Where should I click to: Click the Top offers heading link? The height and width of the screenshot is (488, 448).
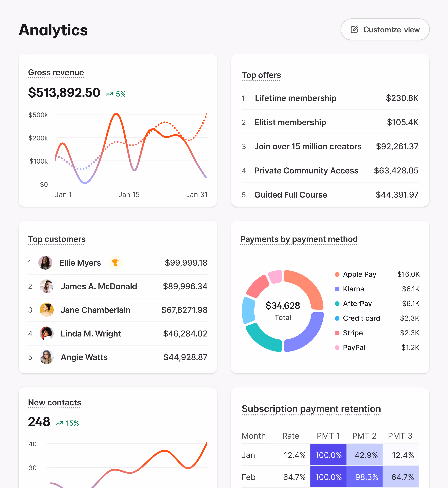click(x=261, y=75)
